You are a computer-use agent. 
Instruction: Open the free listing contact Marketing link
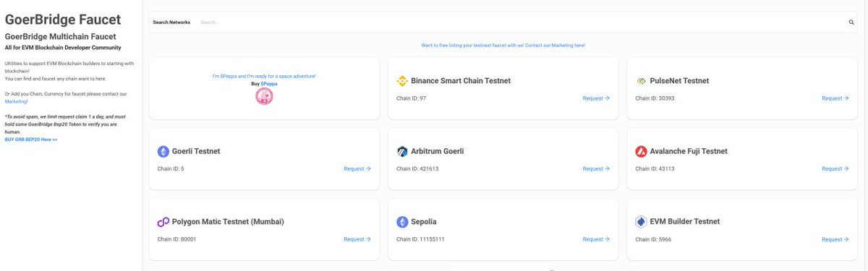pos(503,45)
